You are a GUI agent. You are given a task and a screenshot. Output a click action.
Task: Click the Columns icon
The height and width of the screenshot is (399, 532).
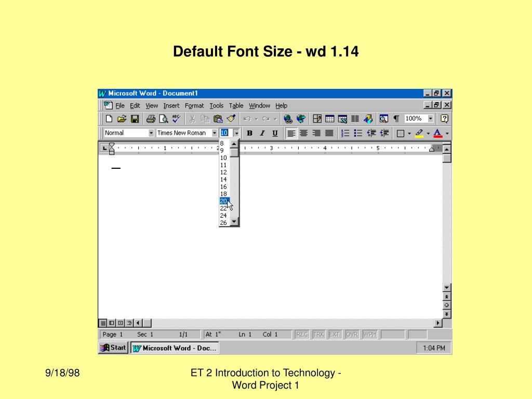coord(355,119)
